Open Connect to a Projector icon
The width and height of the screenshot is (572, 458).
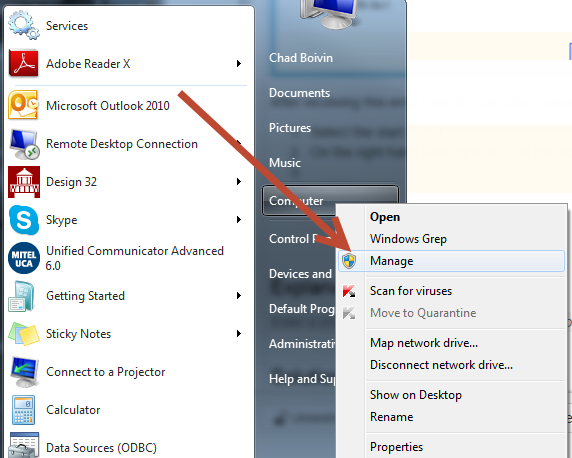coord(24,372)
